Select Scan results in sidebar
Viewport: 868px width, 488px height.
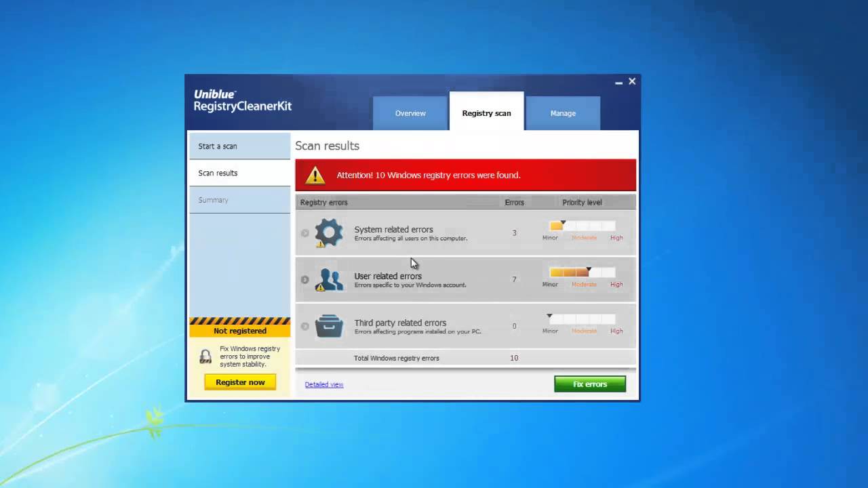(x=239, y=173)
